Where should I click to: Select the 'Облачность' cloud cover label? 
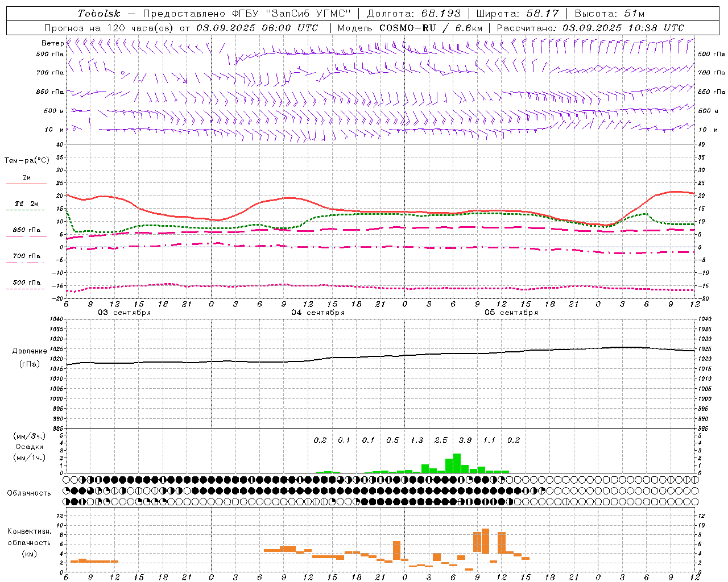(x=29, y=493)
